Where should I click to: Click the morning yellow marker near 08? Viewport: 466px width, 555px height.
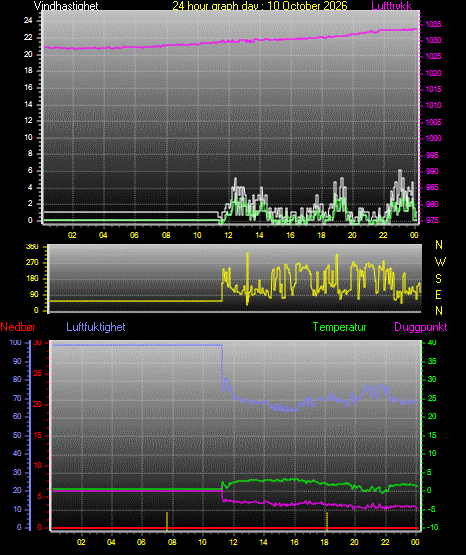click(x=167, y=521)
